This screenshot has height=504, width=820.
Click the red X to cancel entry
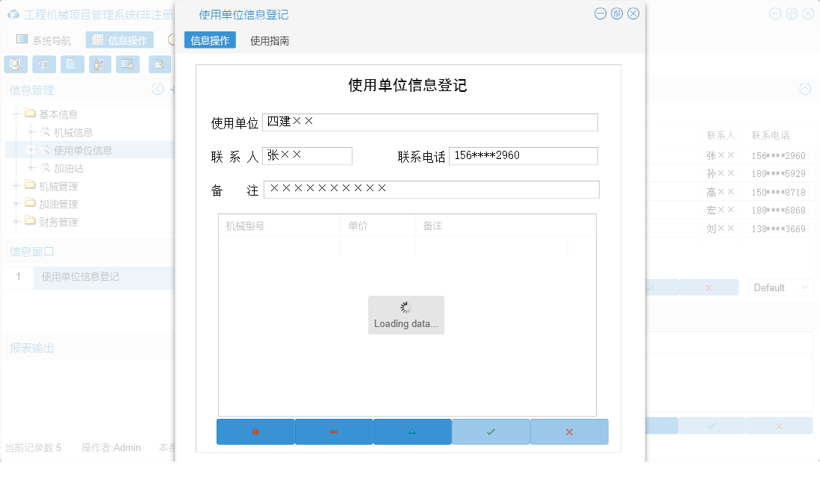[x=569, y=432]
